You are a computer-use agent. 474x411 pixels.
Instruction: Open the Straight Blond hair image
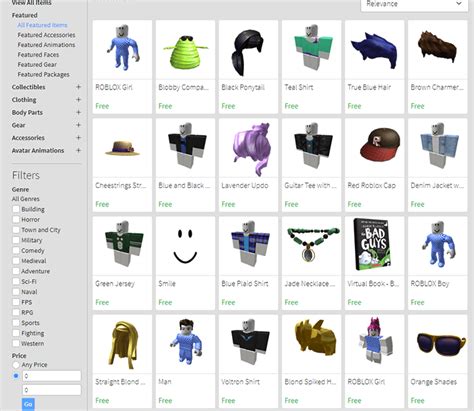[122, 344]
